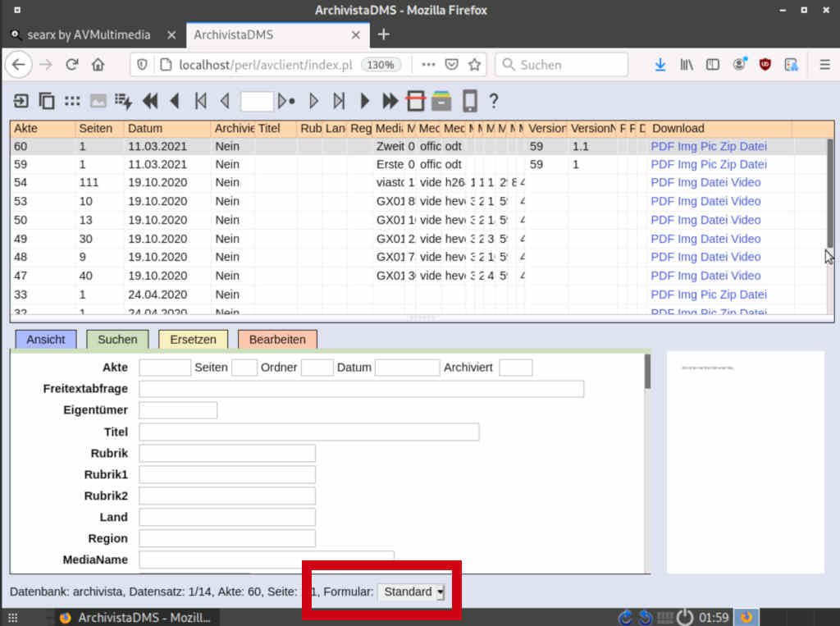The image size is (840, 626).
Task: Go to next page outline-right arrow
Action: point(314,101)
